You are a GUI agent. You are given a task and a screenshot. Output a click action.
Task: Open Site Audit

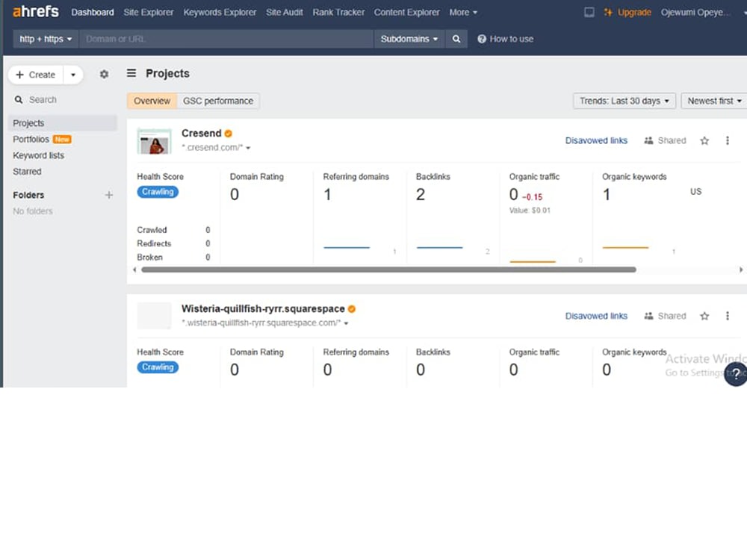[285, 13]
